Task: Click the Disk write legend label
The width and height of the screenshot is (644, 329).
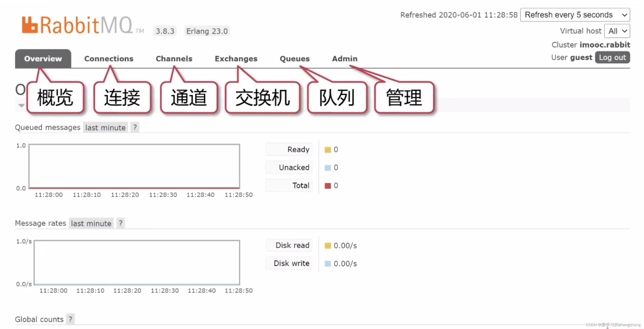Action: click(x=289, y=263)
